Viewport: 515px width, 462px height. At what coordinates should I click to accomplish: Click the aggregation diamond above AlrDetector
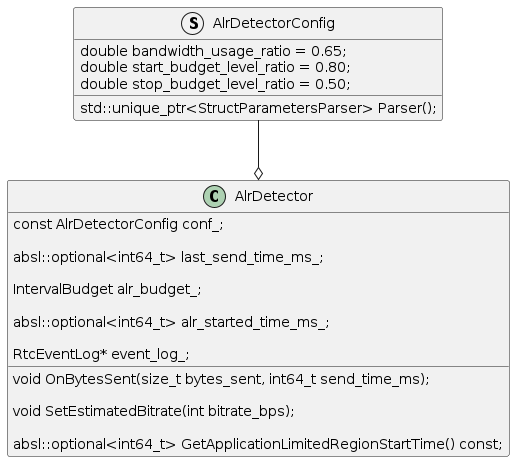(x=258, y=174)
